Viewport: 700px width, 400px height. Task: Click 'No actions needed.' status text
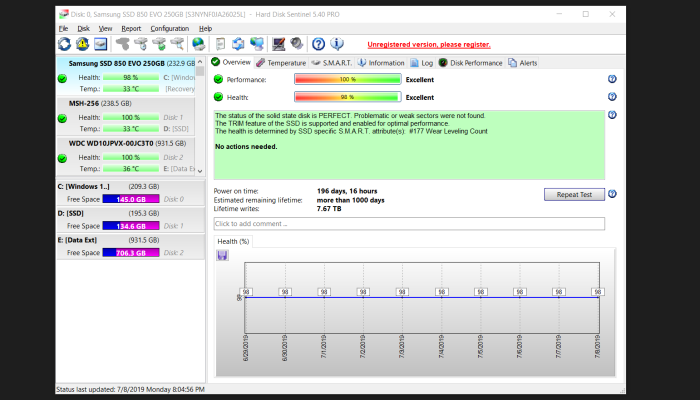[246, 147]
